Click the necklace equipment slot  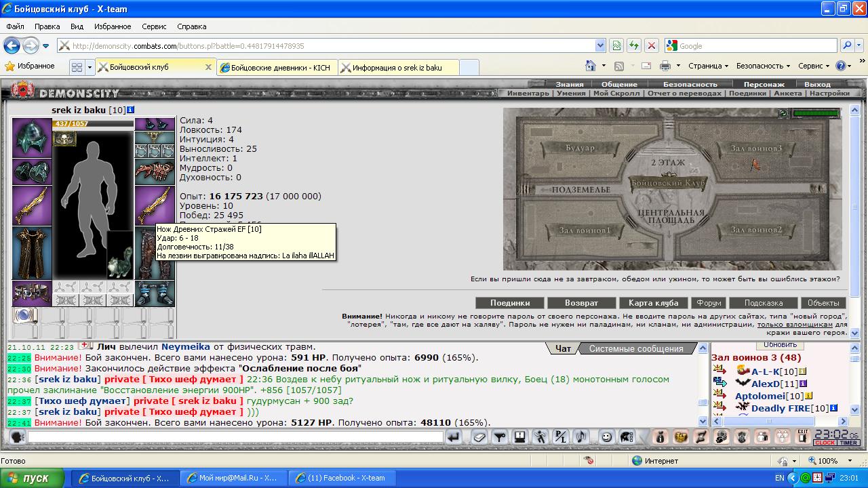tap(155, 138)
